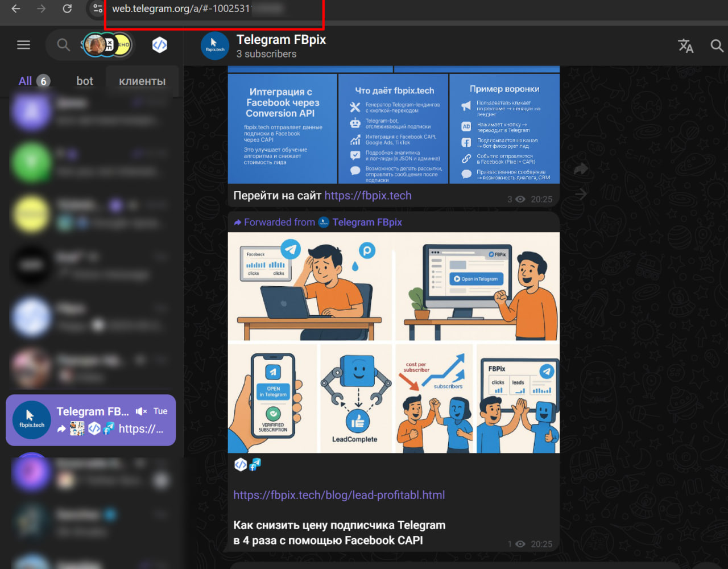Viewport: 728px width, 569px height.
Task: Reload the page with the refresh icon
Action: coord(67,9)
